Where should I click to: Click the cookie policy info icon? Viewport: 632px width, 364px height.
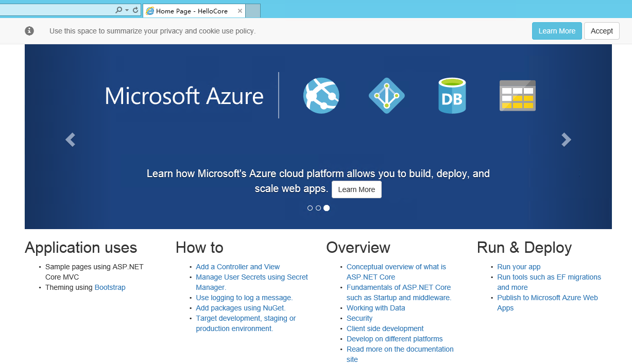pos(29,31)
